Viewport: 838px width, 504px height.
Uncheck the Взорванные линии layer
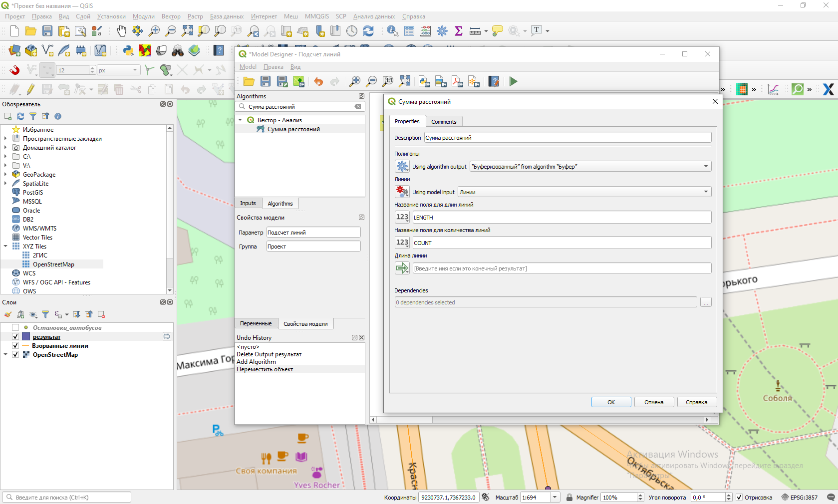[15, 346]
